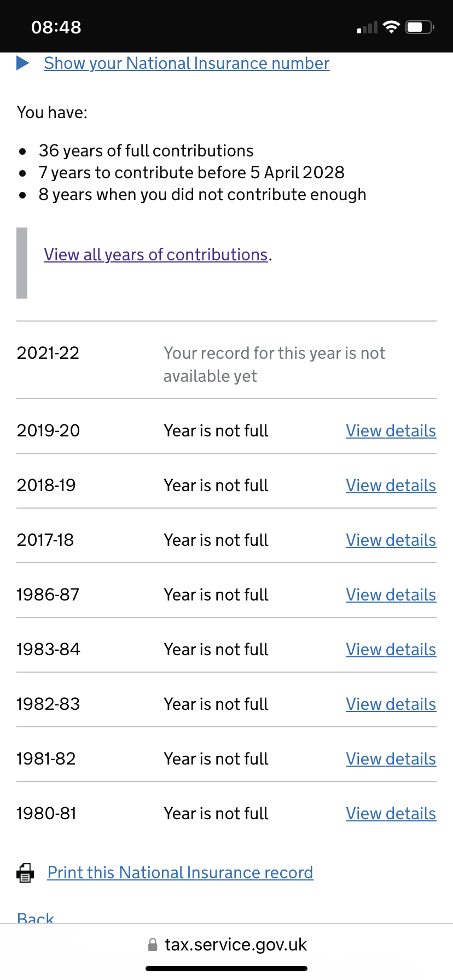Screen dimensions: 453x980
Task: Print this National Insurance record
Action: tap(180, 873)
